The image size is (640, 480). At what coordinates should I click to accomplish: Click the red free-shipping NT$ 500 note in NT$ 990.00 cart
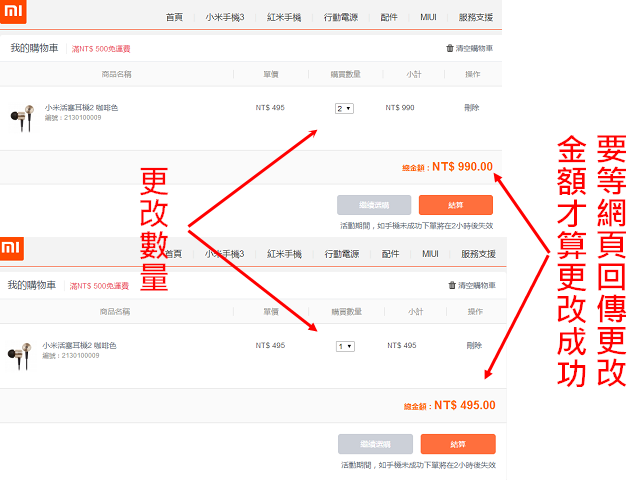click(x=101, y=49)
